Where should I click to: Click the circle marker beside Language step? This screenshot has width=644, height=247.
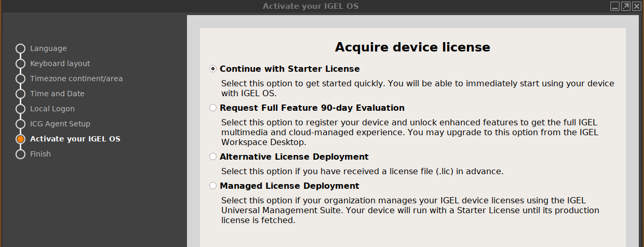click(20, 48)
